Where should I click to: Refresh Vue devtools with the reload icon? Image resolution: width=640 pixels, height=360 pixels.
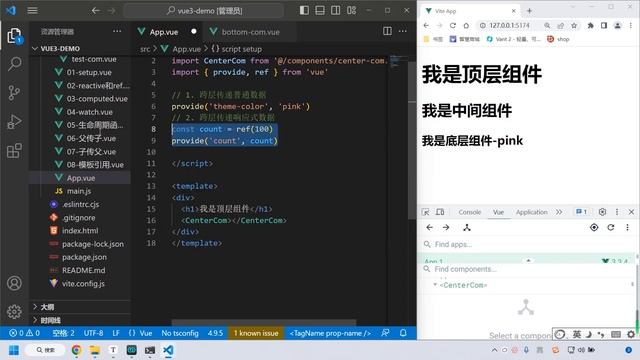(611, 227)
